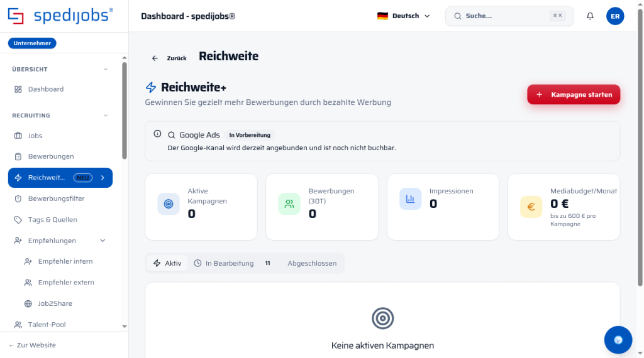Screen dimensions: 644x358
Task: Open the ER user avatar menu
Action: click(615, 16)
